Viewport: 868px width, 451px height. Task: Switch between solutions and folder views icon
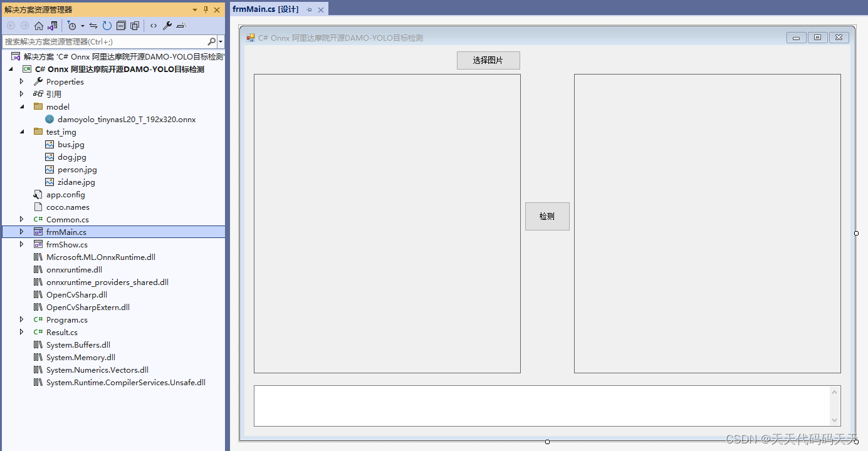(x=52, y=26)
